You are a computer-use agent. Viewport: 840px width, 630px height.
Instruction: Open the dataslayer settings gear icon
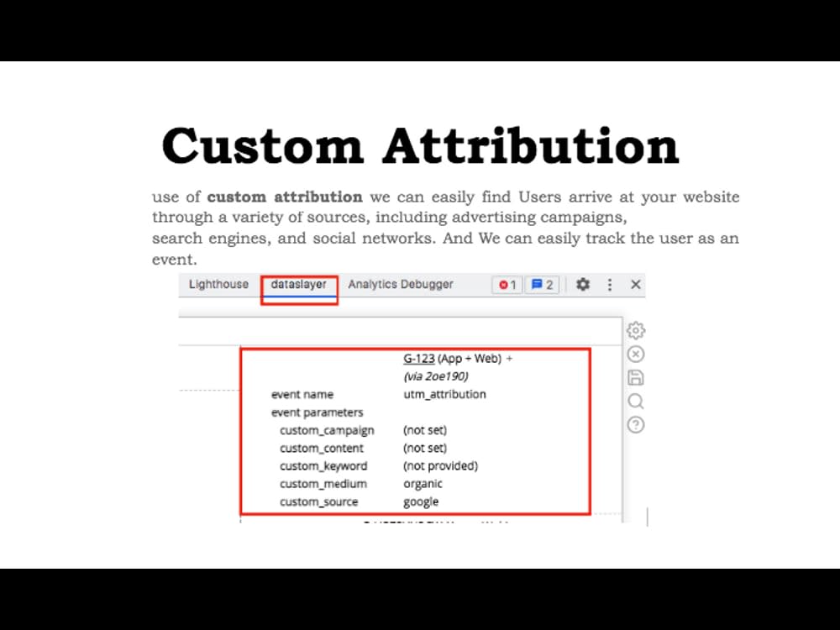click(x=636, y=330)
